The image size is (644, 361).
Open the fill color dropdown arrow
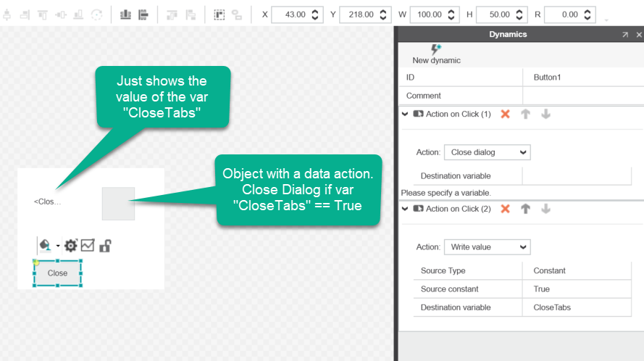[x=57, y=246]
